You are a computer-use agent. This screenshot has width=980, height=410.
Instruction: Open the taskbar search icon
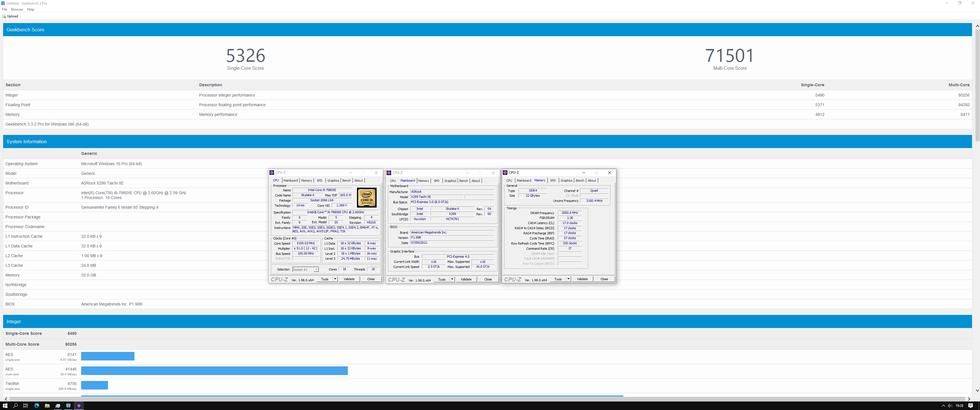pyautogui.click(x=16, y=406)
